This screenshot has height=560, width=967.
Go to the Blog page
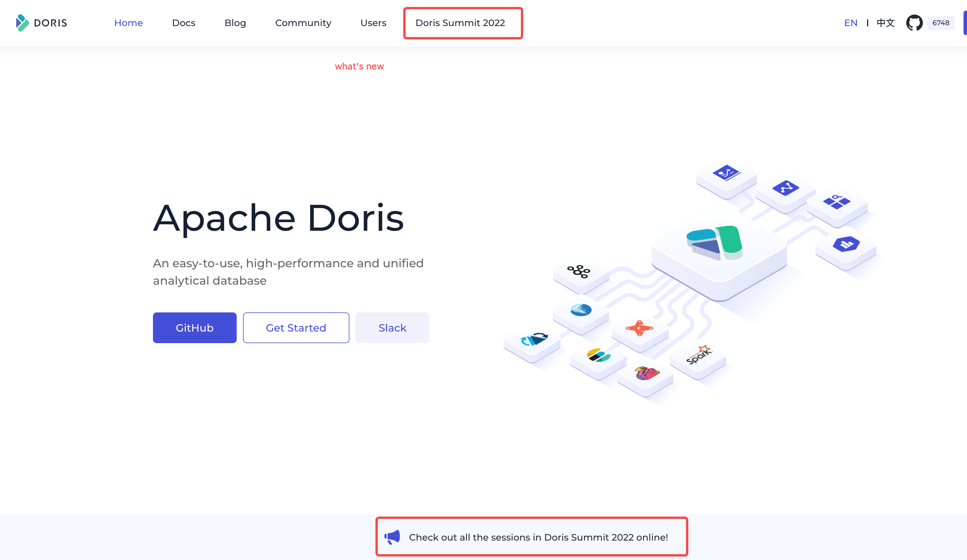click(x=235, y=23)
